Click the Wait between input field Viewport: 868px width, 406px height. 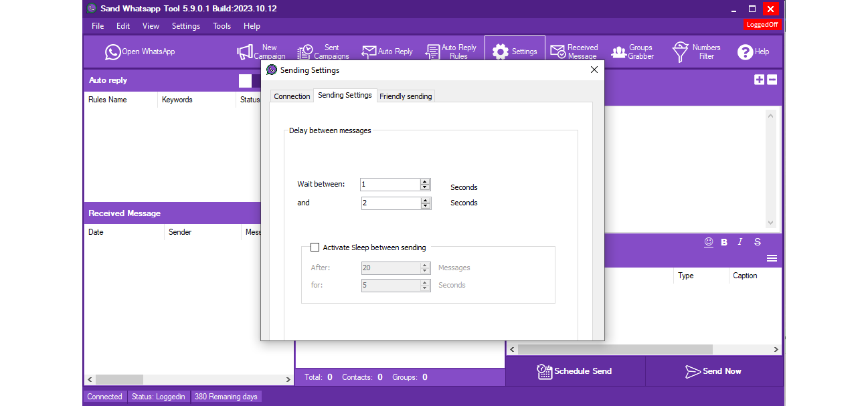390,185
